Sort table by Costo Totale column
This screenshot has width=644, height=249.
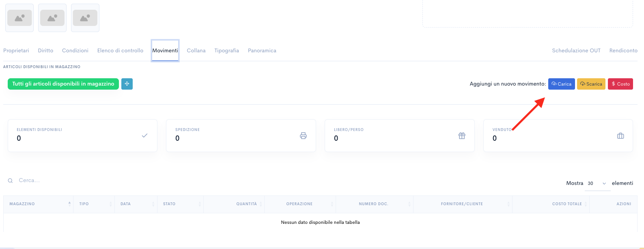tap(551, 204)
